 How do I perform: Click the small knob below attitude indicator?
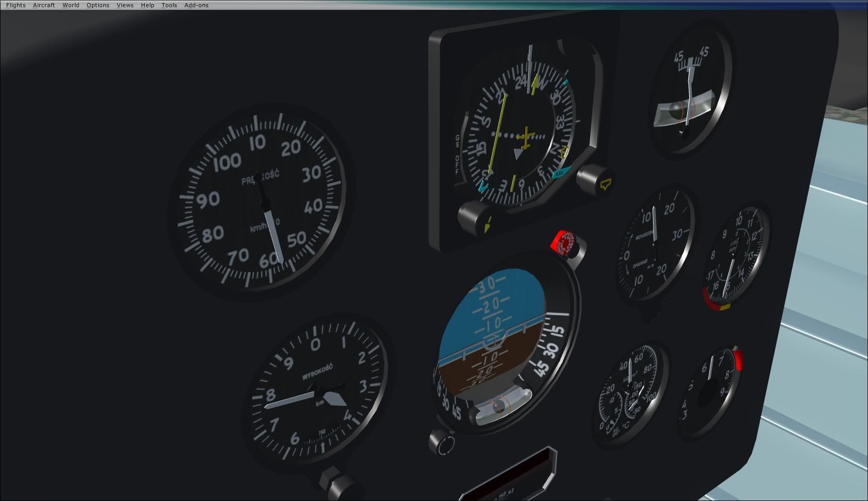point(442,443)
